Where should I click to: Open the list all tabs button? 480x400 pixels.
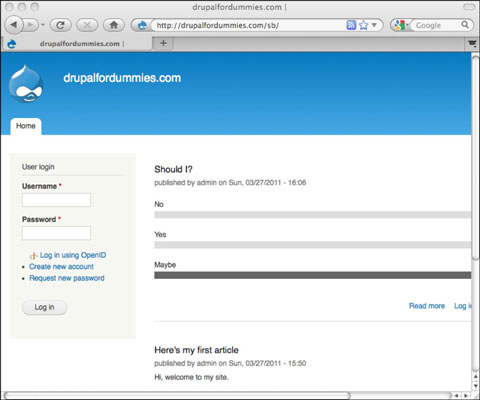472,43
